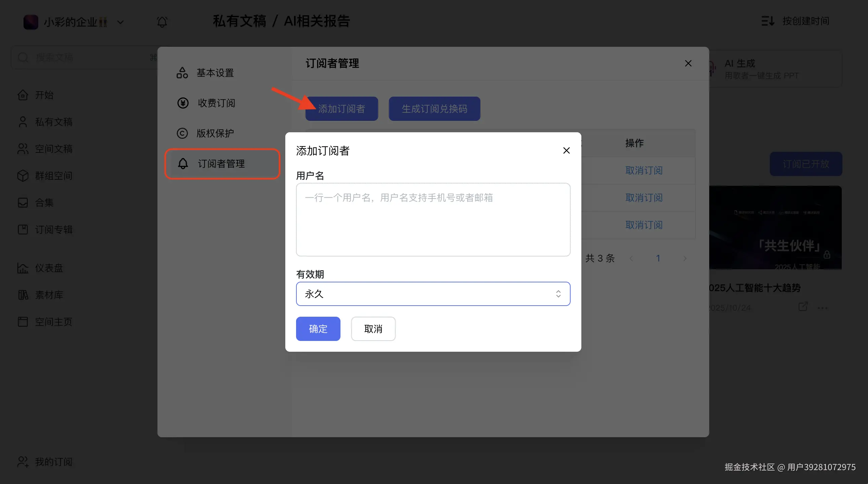Open the 基本设置 settings tab
Screen dimensions: 868x484
[215, 73]
